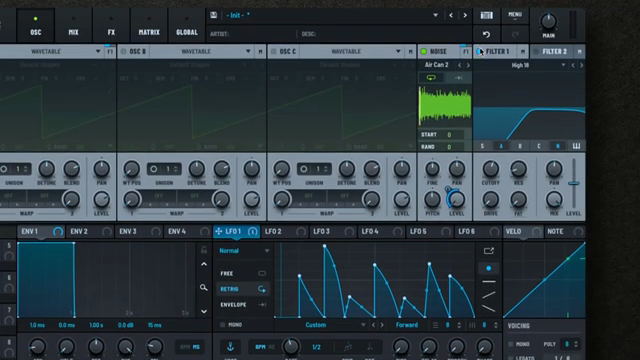Viewport: 640px width, 360px height.
Task: Change POLY voice count stepper
Action: click(x=576, y=344)
